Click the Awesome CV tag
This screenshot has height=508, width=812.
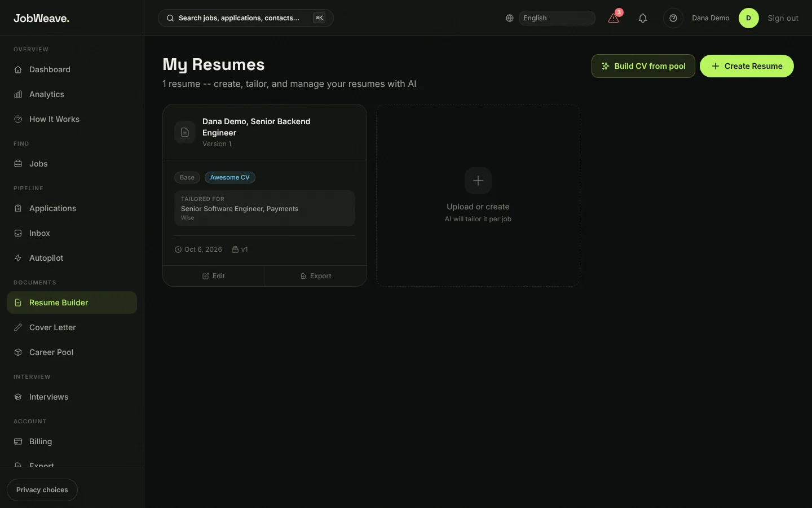click(230, 177)
